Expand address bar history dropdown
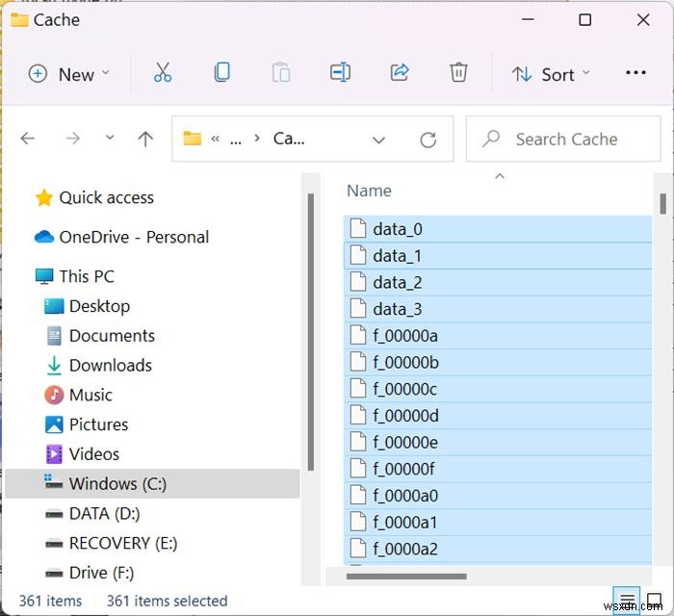Viewport: 674px width, 616px height. click(378, 140)
